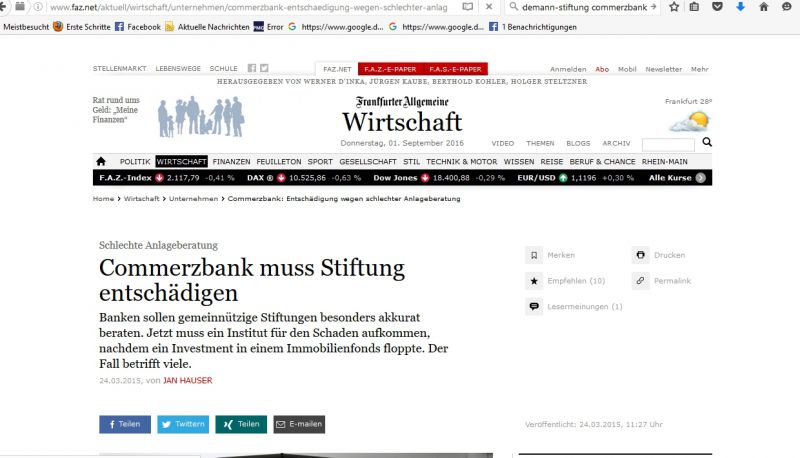Open the Error bookmark
This screenshot has height=458, width=800.
tap(269, 27)
